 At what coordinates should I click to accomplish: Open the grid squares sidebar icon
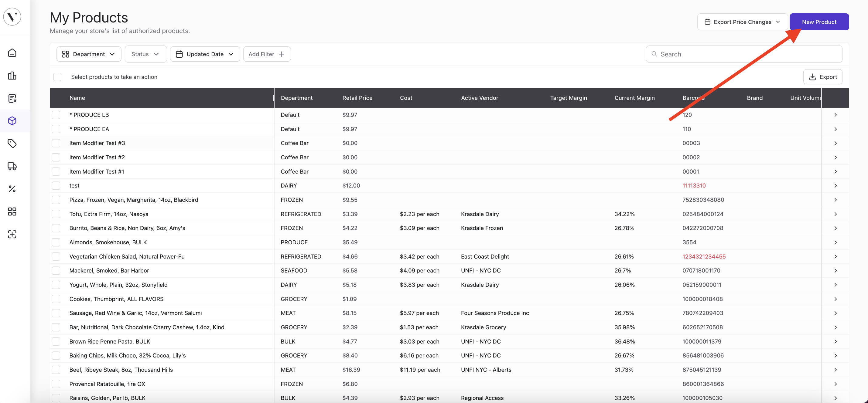(x=12, y=212)
